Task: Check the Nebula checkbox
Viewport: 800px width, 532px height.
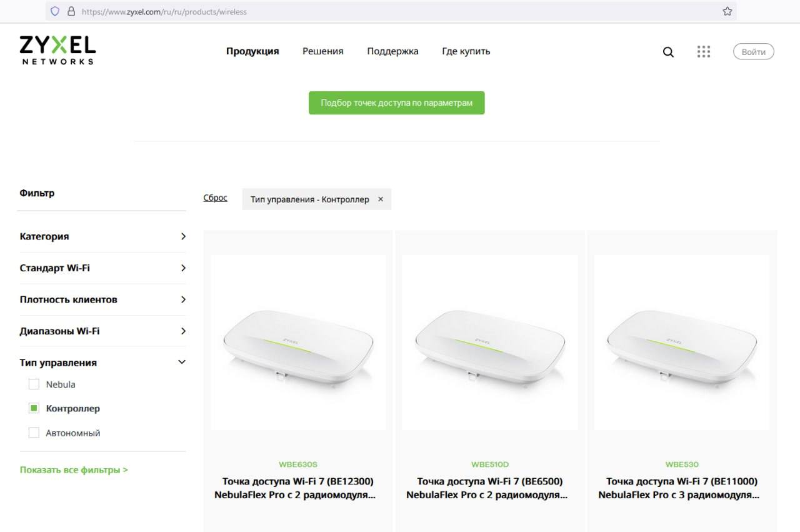Action: (34, 384)
